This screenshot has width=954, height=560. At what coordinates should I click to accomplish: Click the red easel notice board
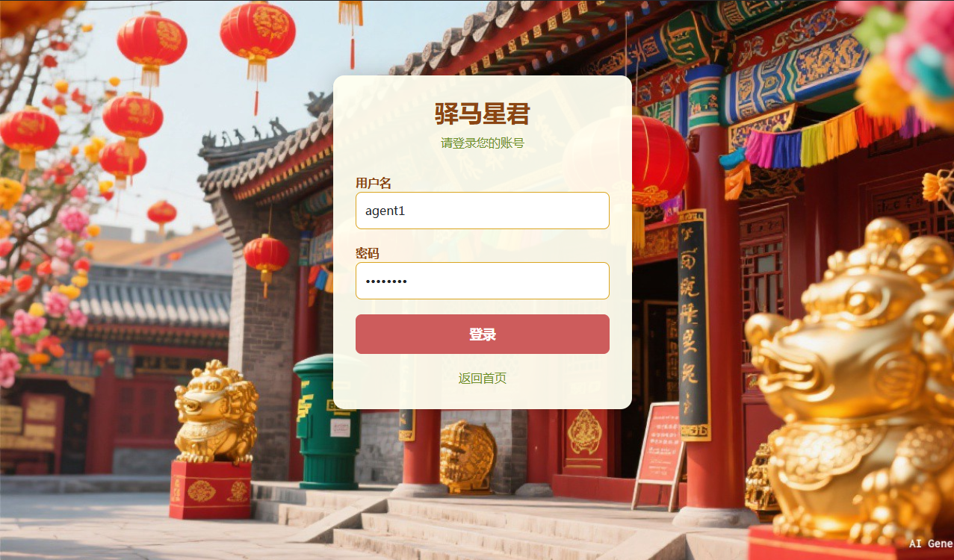[x=660, y=452]
